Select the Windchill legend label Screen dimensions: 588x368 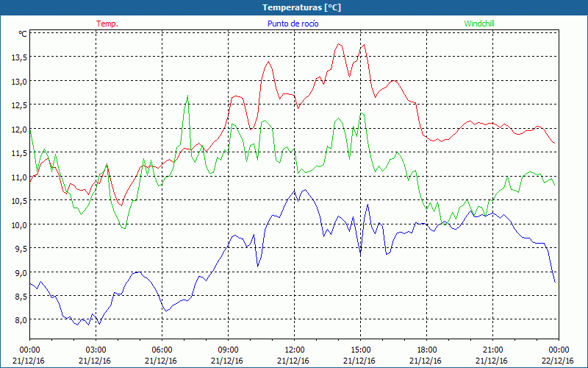pos(479,24)
